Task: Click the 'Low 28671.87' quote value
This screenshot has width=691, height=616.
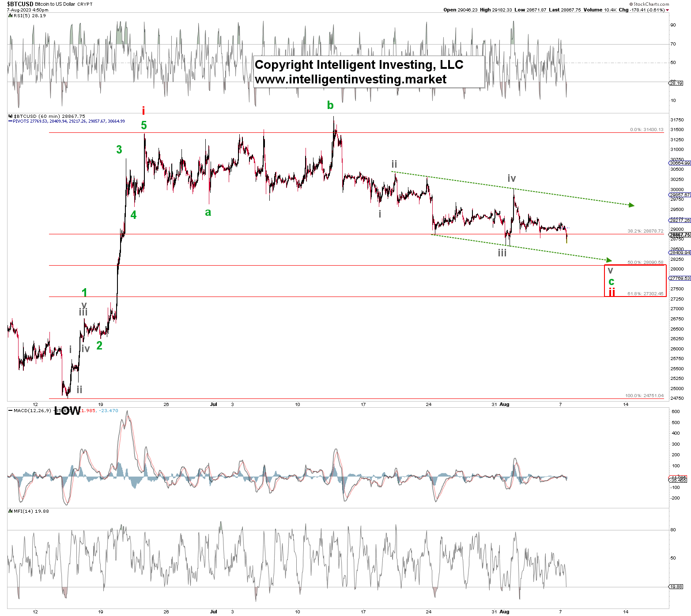Action: [531, 10]
